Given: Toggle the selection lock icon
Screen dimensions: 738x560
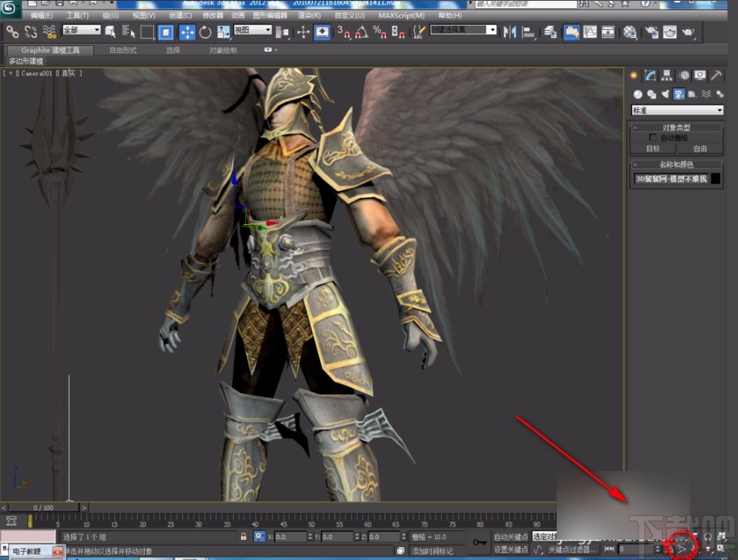Looking at the screenshot, I should (244, 537).
